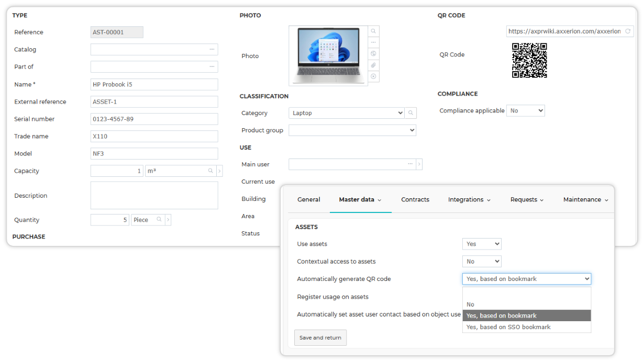Open the Use assets dropdown
Screen dimensions: 644x362
coord(482,244)
